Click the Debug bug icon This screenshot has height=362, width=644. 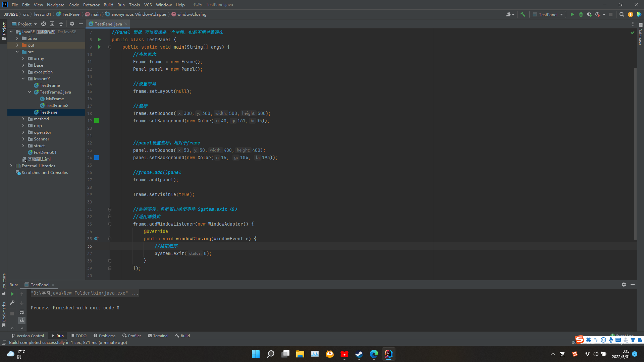[x=581, y=14]
